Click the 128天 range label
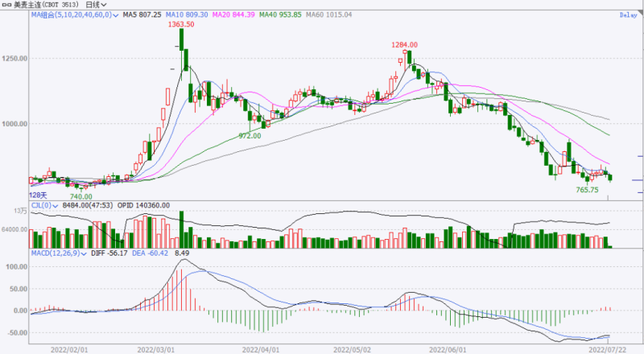 pos(39,195)
